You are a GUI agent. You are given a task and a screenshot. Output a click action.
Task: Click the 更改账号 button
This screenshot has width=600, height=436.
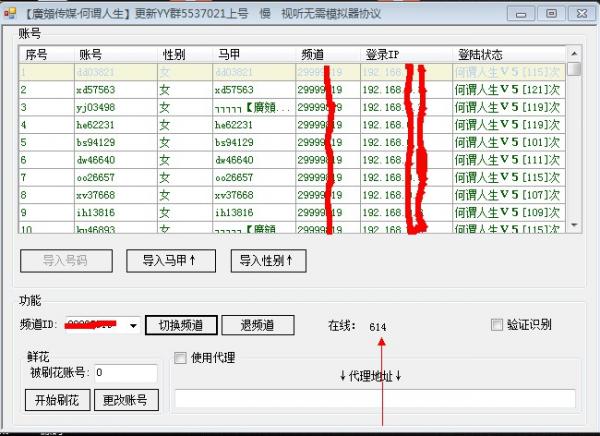(x=127, y=400)
